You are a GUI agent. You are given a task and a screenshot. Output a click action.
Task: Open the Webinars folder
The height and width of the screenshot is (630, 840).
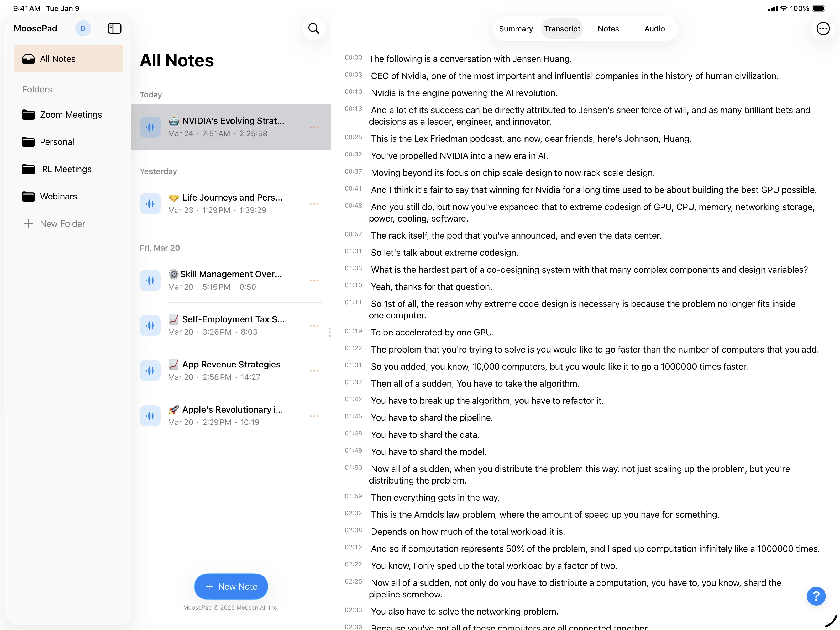point(68,197)
